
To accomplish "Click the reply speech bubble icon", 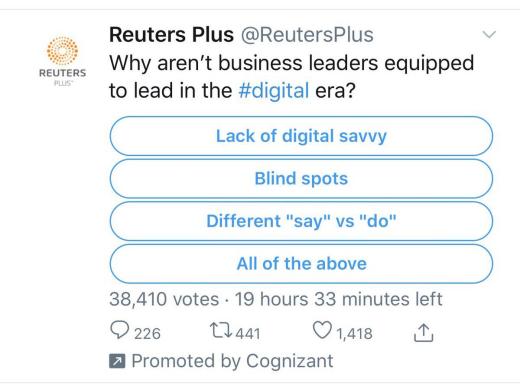I will (119, 330).
